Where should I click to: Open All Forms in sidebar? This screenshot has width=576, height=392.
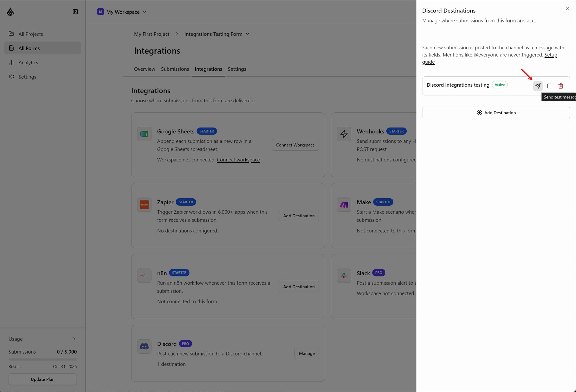tap(43, 48)
